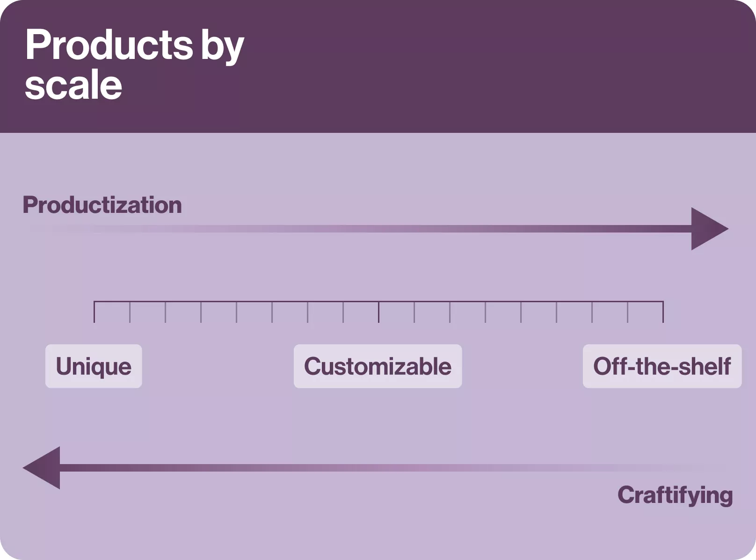This screenshot has width=756, height=560.
Task: Click the center tick above Customizable
Action: 378,312
